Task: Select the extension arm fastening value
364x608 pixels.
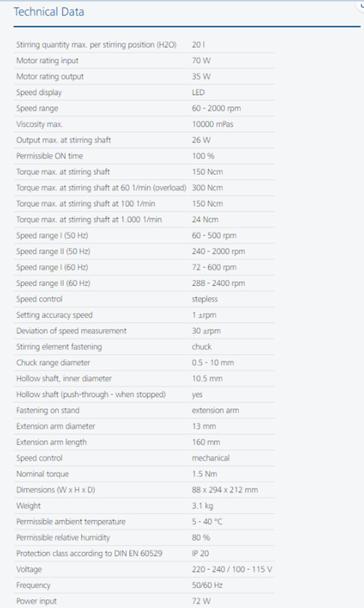Action: [215, 411]
